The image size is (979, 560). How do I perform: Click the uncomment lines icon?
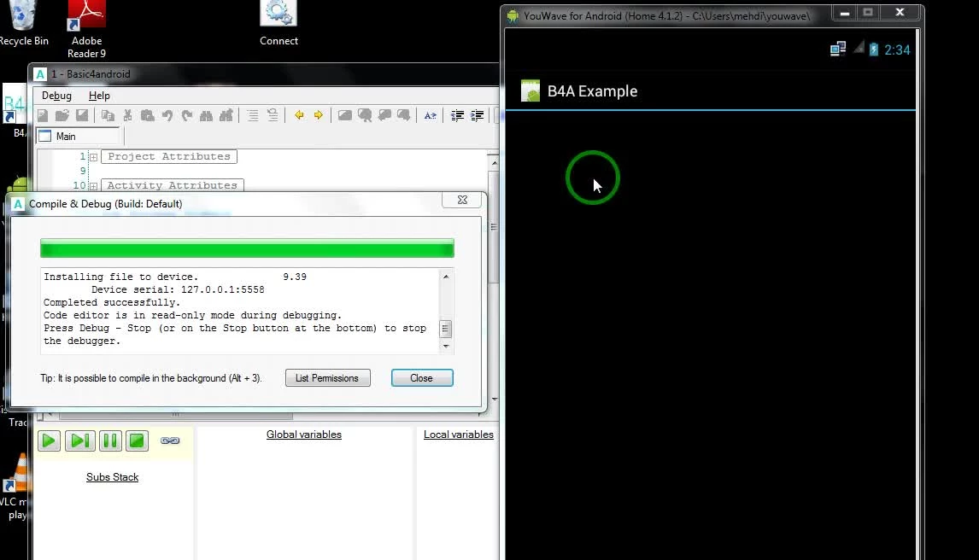point(273,115)
